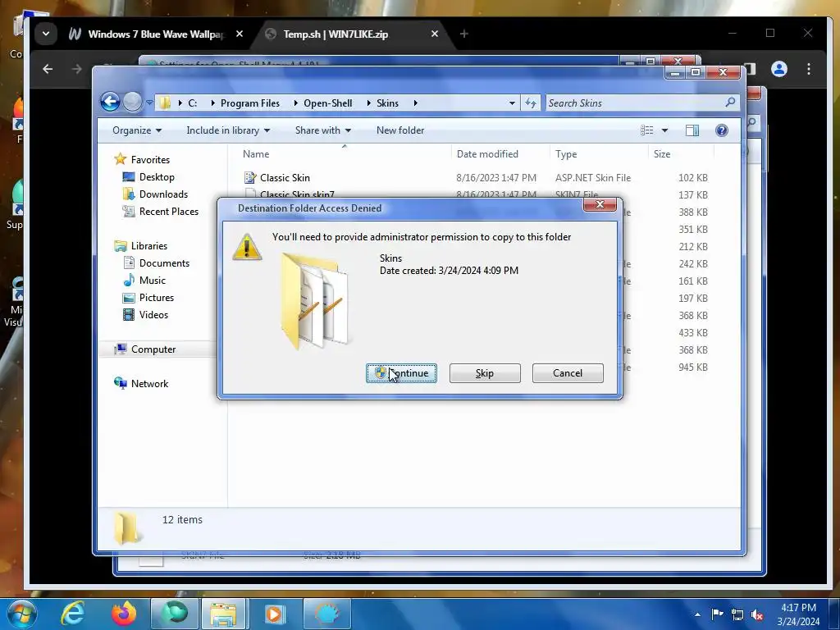The width and height of the screenshot is (840, 630).
Task: Click New folder in the toolbar
Action: tap(400, 130)
